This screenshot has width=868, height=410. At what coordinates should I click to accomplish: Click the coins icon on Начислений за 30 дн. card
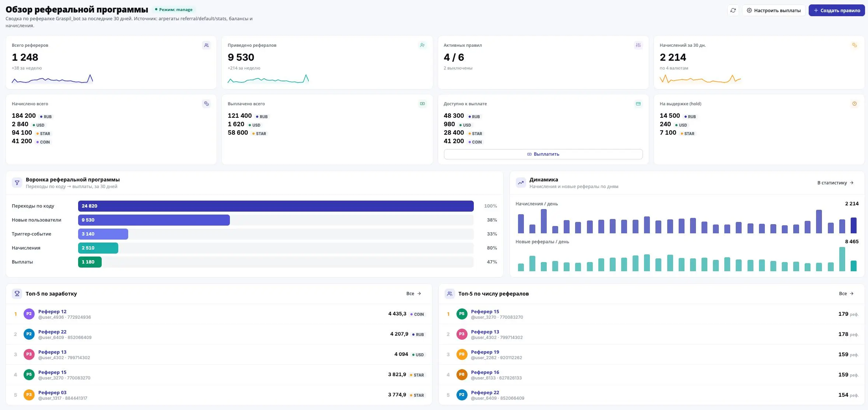click(x=854, y=45)
